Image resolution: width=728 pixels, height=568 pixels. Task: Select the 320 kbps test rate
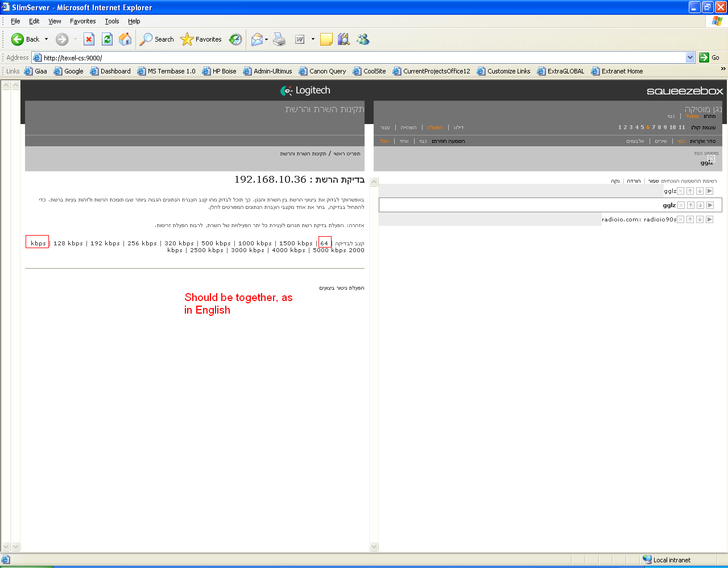pos(179,244)
